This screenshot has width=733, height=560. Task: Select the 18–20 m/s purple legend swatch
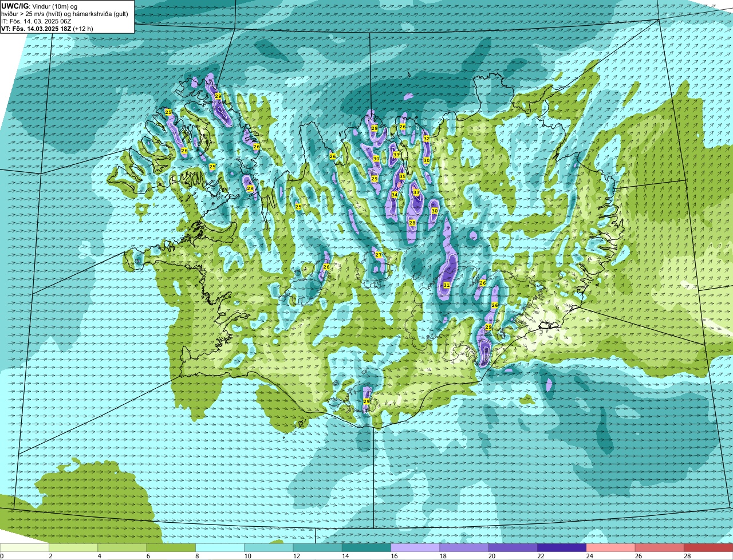pyautogui.click(x=464, y=548)
